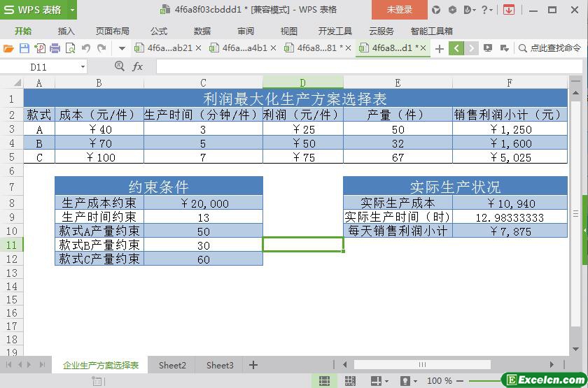The height and width of the screenshot is (388, 588).
Task: Go to first sheet navigation arrow
Action: tap(8, 364)
